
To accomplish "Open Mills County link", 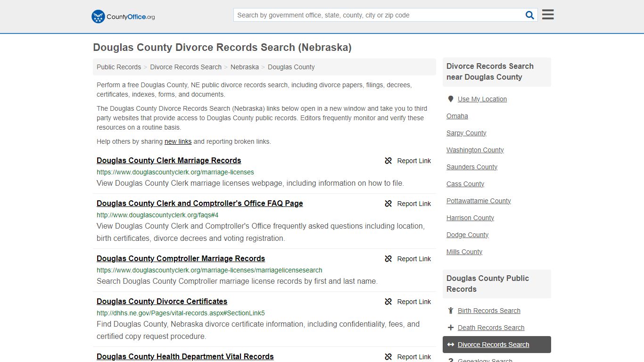I will coord(464,252).
